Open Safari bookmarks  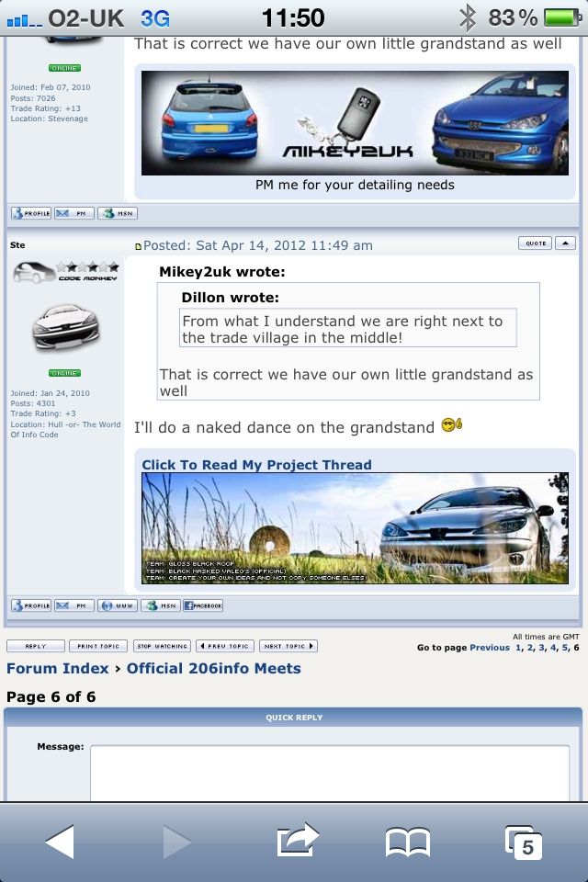(x=407, y=841)
